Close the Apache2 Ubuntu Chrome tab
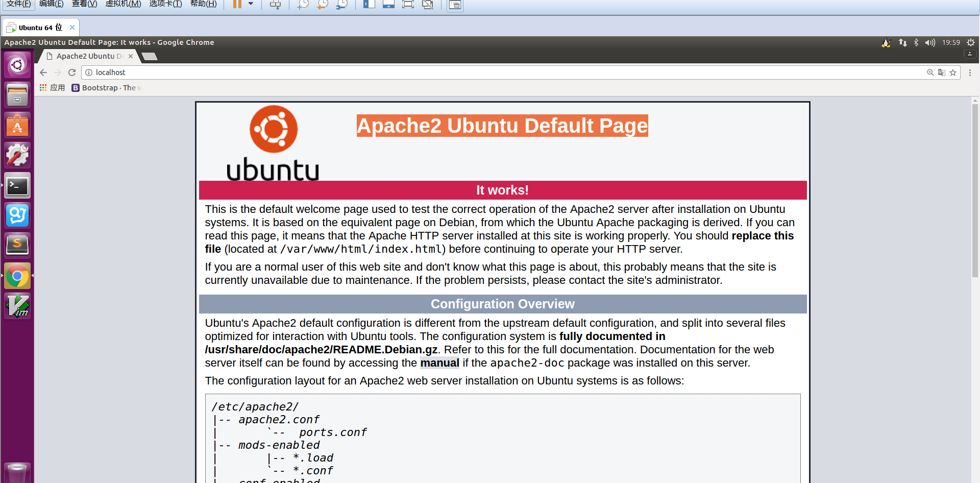The height and width of the screenshot is (483, 980). pos(131,56)
